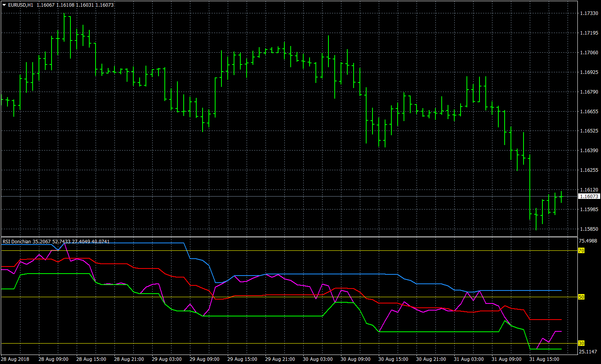Image resolution: width=601 pixels, height=364 pixels.
Task: Select the 29 Aug 03:00 time label
Action: click(x=167, y=359)
